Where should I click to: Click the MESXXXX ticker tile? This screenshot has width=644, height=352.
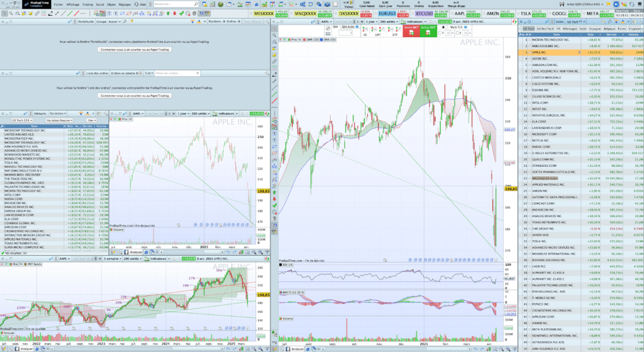pos(269,14)
